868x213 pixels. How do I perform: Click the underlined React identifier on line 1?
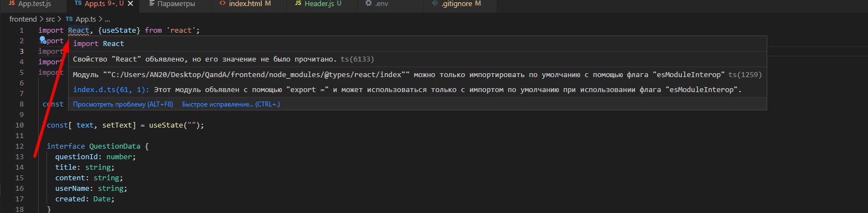click(x=79, y=30)
